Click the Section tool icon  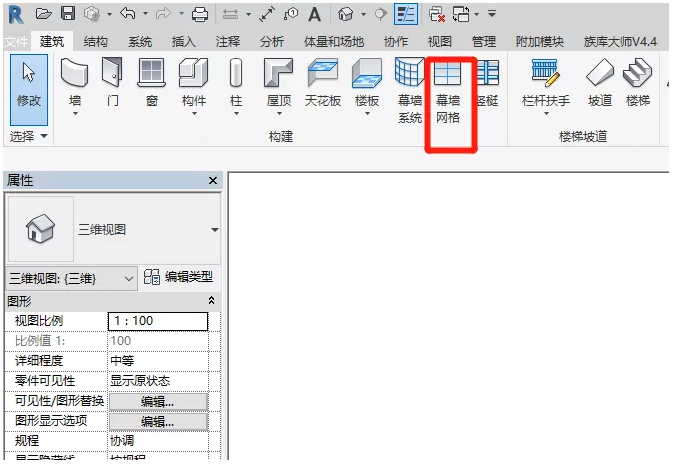380,14
